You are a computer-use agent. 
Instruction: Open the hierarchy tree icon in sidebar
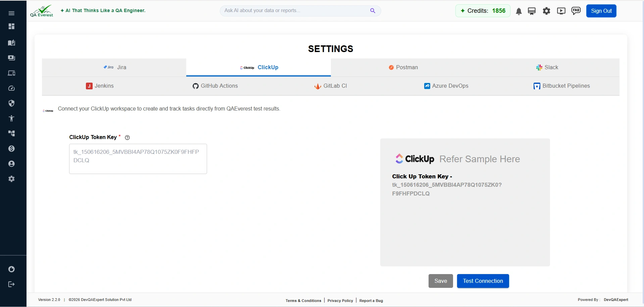coord(11,133)
